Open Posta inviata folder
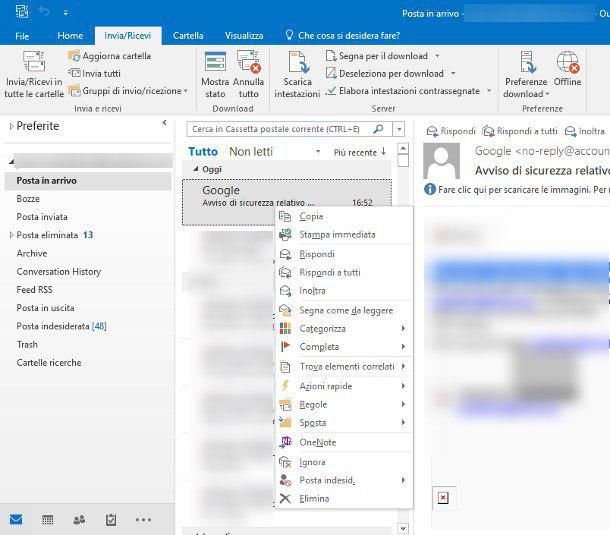Screen dimensions: 610x535 click(42, 217)
